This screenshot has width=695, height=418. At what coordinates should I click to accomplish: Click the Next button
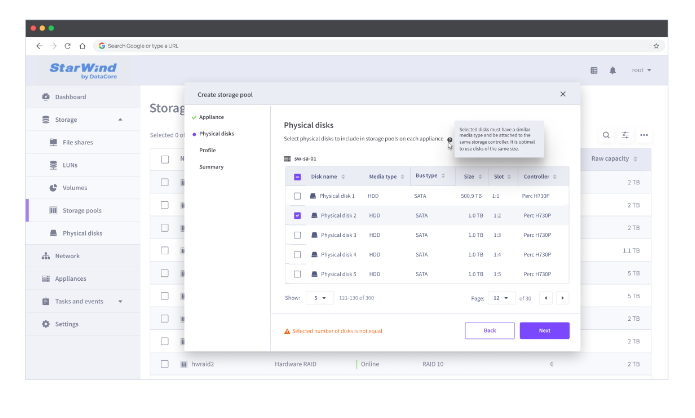click(544, 331)
